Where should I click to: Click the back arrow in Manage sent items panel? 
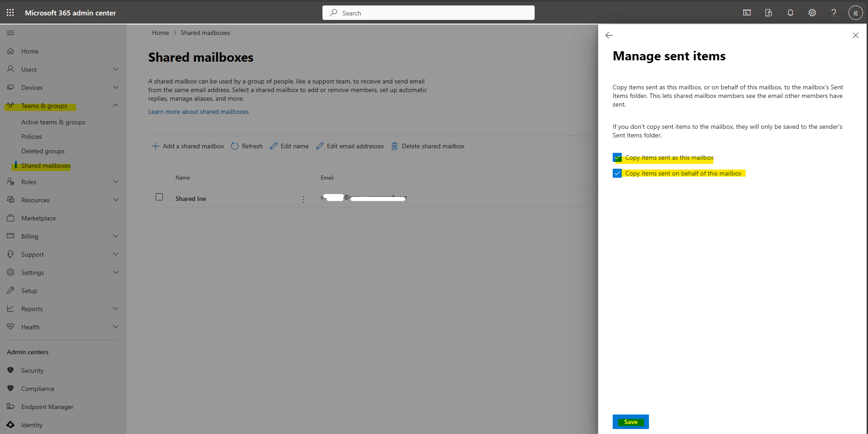(x=609, y=35)
